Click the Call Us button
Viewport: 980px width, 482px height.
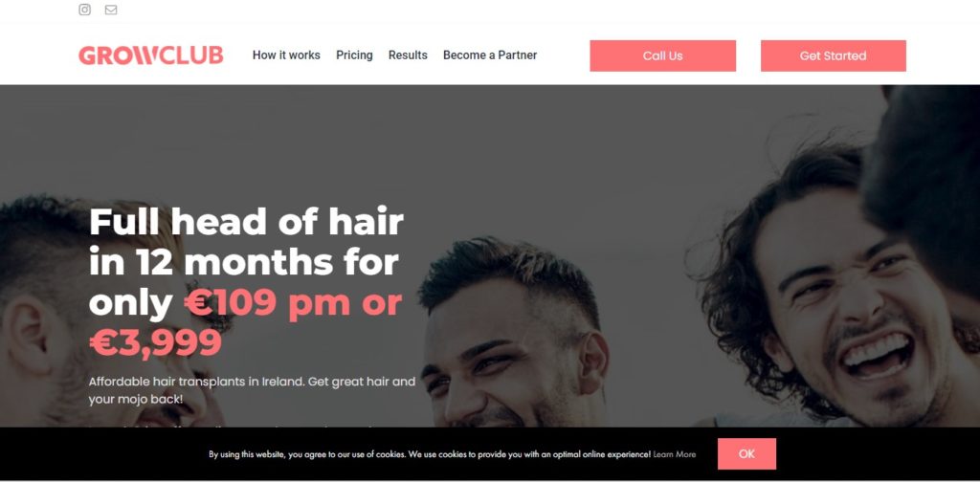pos(662,55)
